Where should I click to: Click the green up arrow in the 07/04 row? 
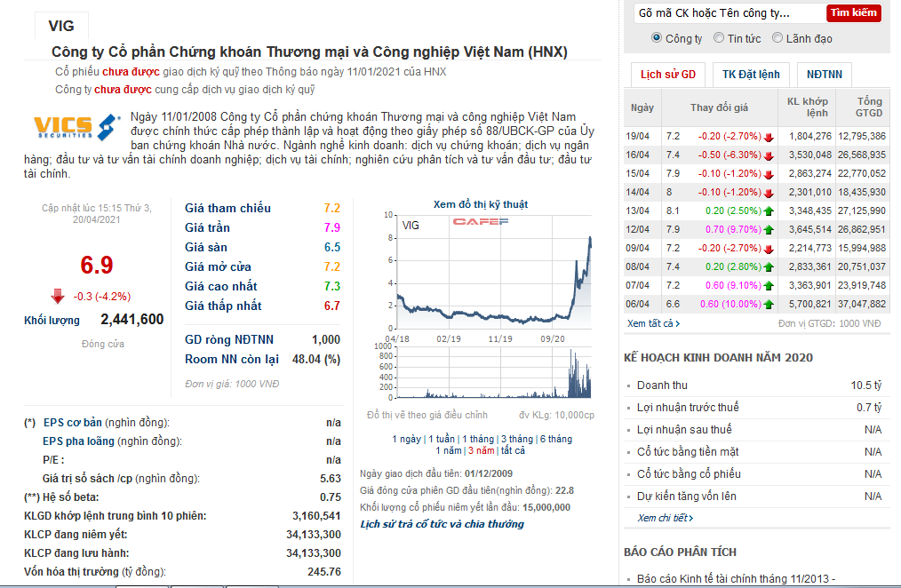769,286
